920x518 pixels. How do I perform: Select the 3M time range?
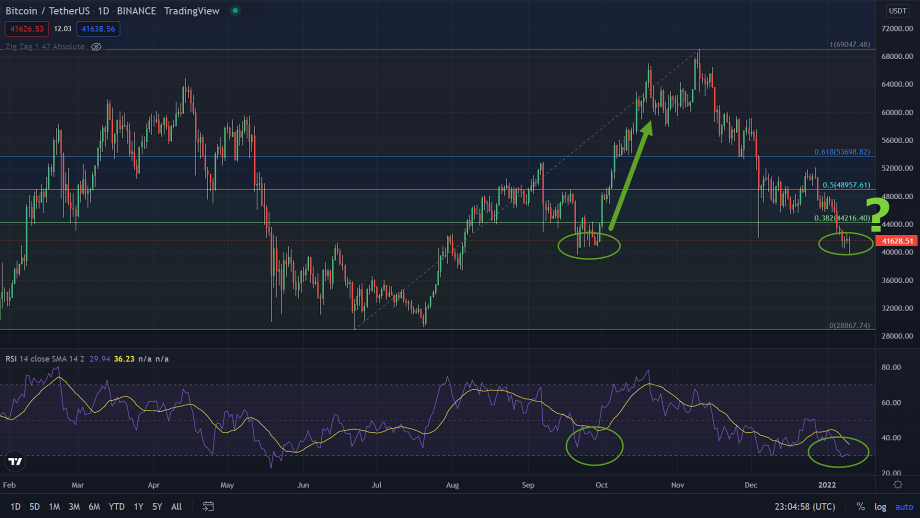click(x=74, y=506)
